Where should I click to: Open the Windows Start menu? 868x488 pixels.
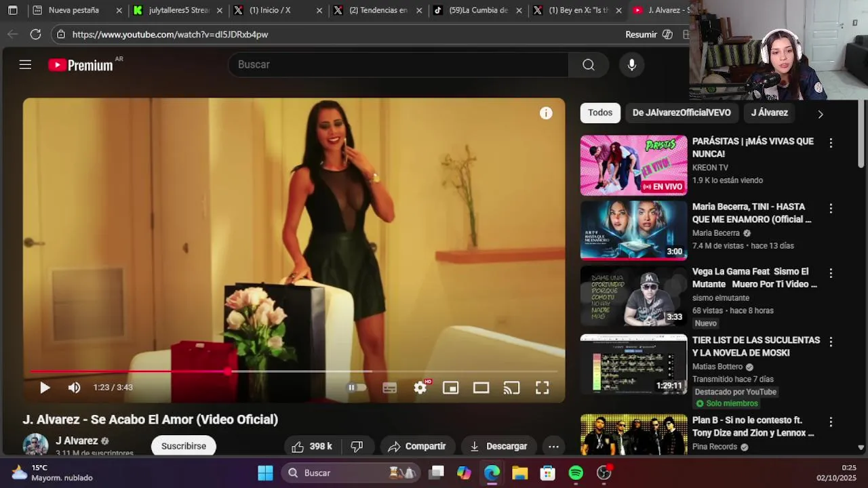[265, 472]
